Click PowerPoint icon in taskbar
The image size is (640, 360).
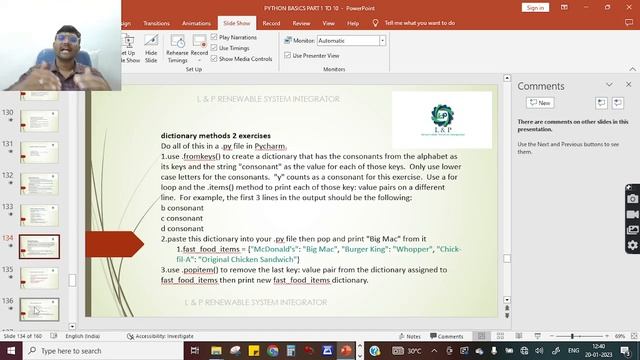pyautogui.click(x=346, y=351)
